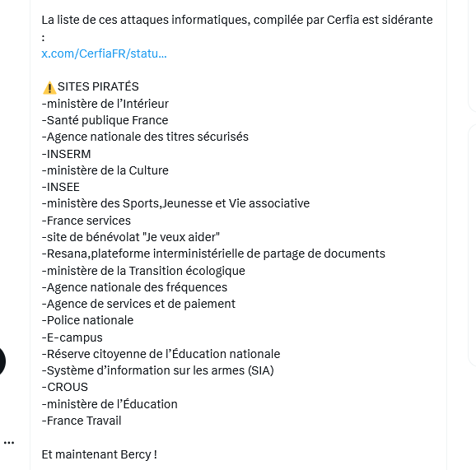Click the "France Travail" list entry
This screenshot has width=476, height=470.
pos(82,421)
